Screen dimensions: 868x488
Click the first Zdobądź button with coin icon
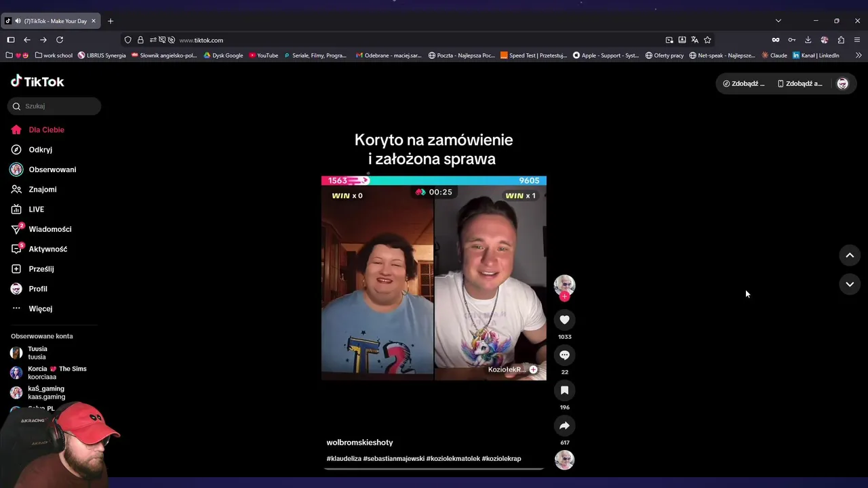[x=744, y=83]
